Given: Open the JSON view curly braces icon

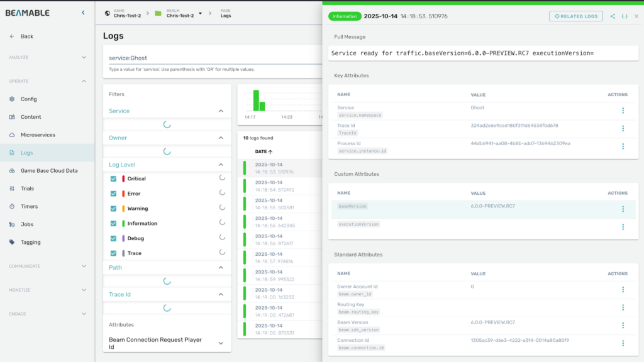Looking at the screenshot, I should pos(625,16).
